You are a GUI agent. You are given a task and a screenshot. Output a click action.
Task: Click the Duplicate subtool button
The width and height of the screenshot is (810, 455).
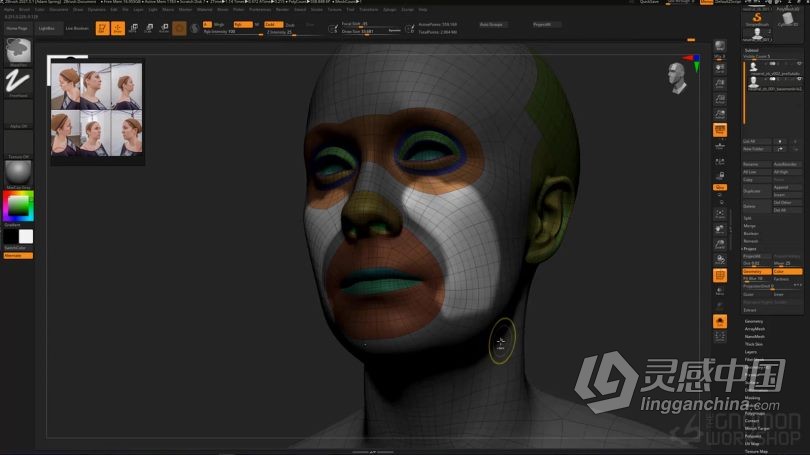[757, 191]
